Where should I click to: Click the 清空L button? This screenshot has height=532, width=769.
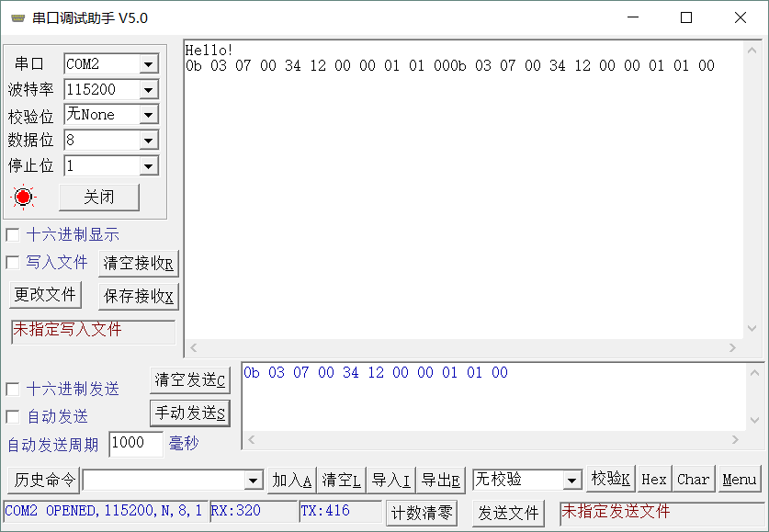click(x=342, y=480)
